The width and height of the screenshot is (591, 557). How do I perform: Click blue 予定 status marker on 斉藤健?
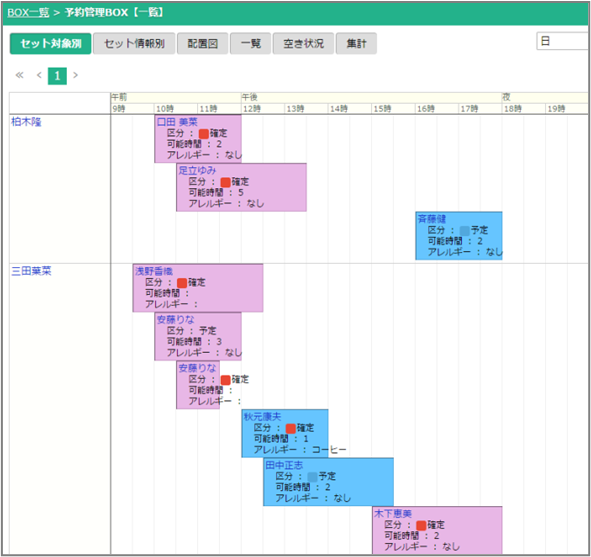[464, 231]
